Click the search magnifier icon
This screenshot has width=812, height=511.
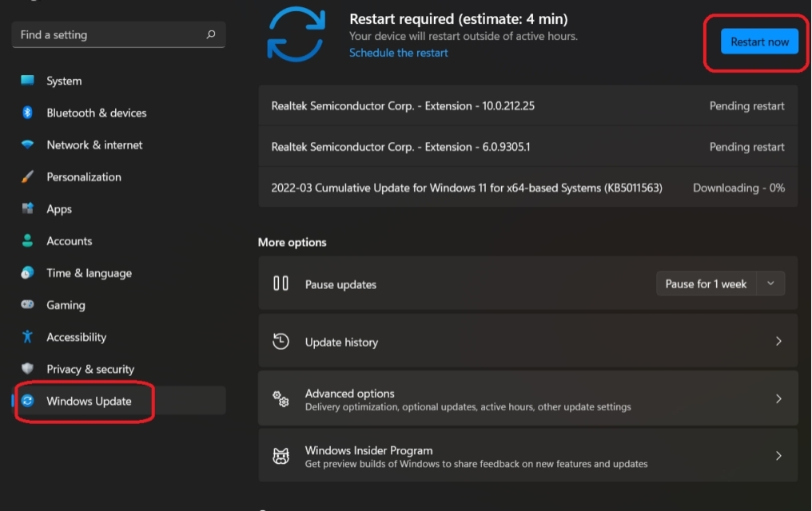pyautogui.click(x=211, y=35)
